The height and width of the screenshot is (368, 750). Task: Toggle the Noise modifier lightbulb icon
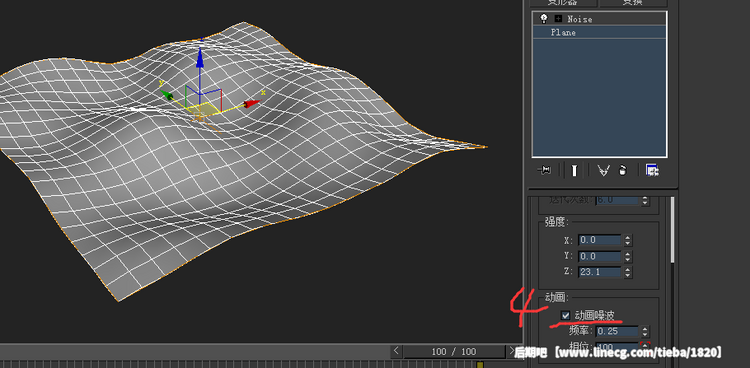pos(543,19)
